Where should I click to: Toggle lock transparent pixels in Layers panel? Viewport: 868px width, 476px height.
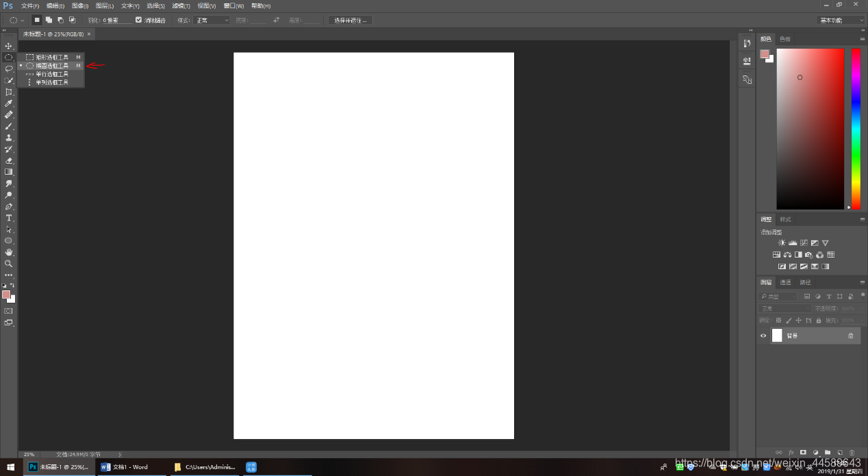pyautogui.click(x=778, y=320)
